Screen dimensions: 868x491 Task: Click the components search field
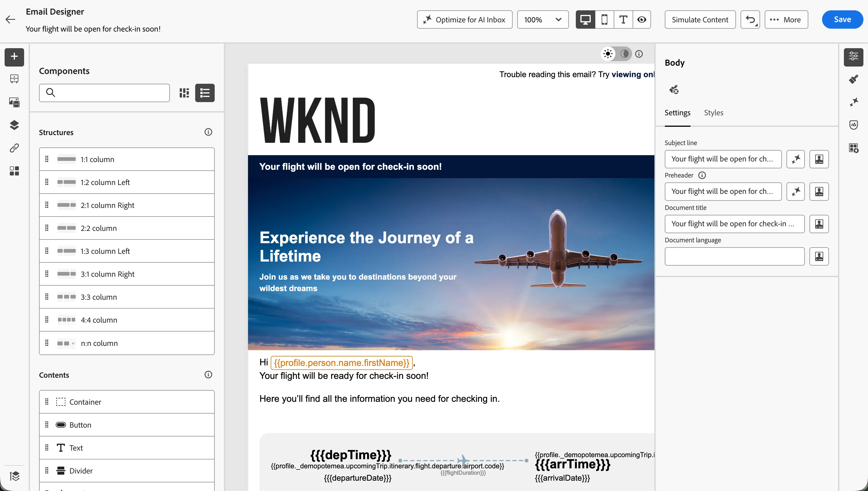104,93
